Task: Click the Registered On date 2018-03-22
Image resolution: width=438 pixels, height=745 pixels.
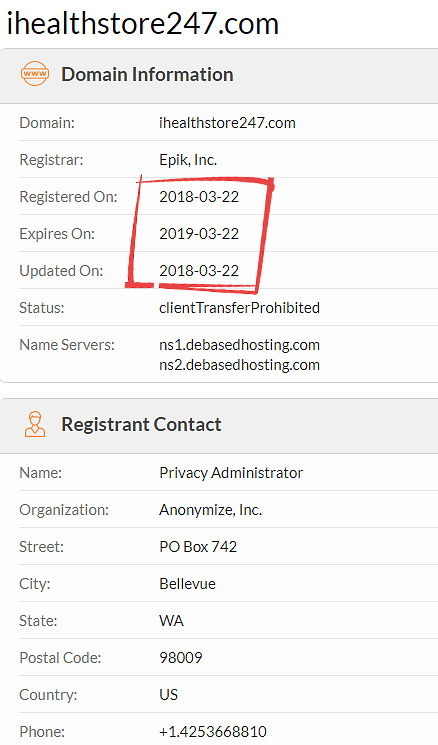Action: 199,197
